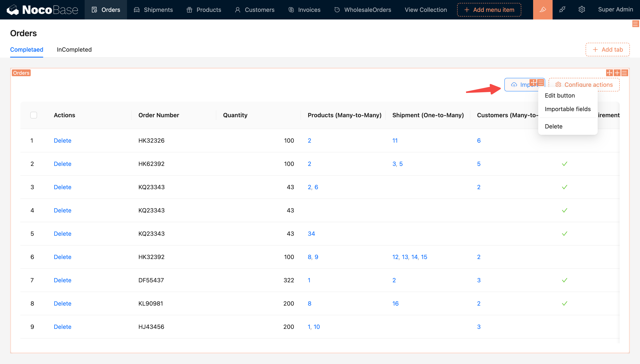Open the settings gear icon
640x364 pixels.
(x=582, y=10)
